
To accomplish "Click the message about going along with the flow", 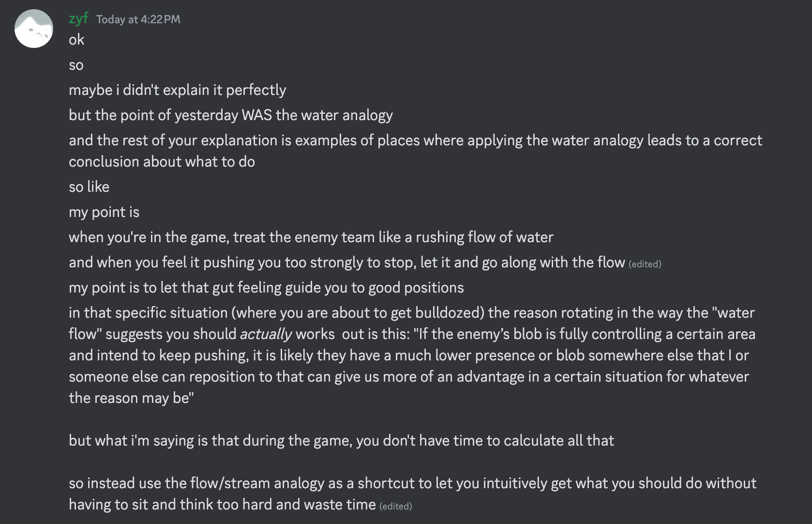I will pyautogui.click(x=346, y=262).
